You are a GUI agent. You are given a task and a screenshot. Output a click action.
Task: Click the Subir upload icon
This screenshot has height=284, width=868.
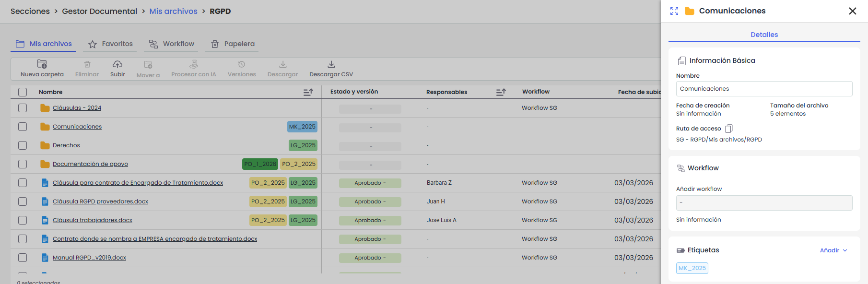117,64
